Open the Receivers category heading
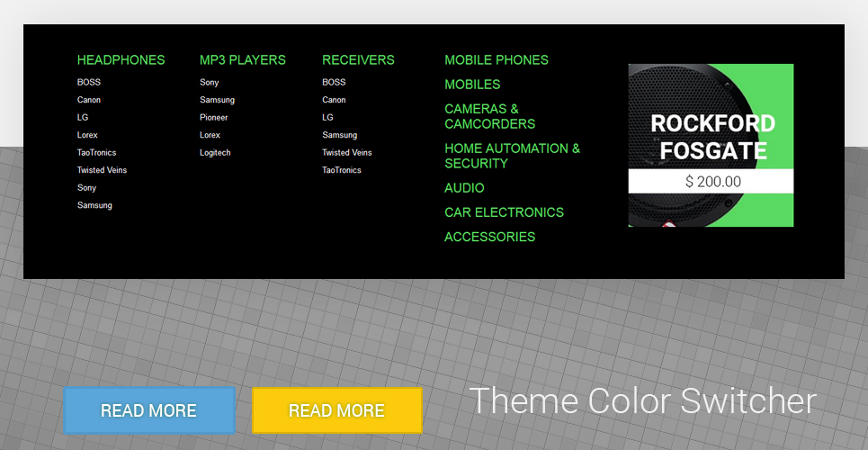 (358, 60)
